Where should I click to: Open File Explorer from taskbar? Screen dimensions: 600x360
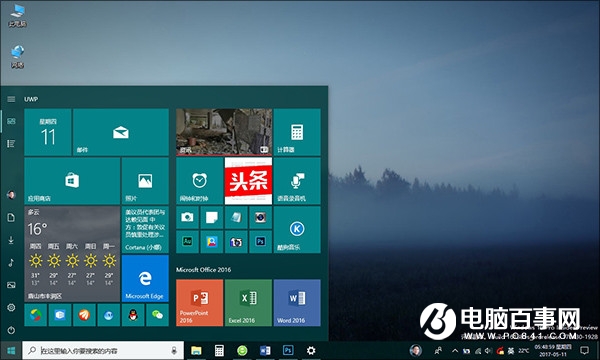coord(196,350)
